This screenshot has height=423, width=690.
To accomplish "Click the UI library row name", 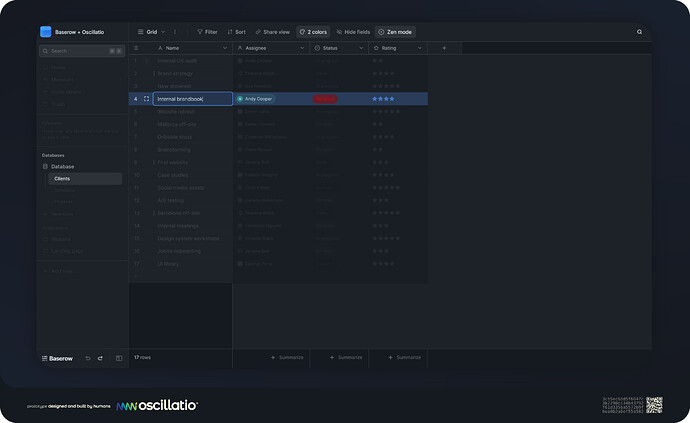I will pyautogui.click(x=168, y=264).
